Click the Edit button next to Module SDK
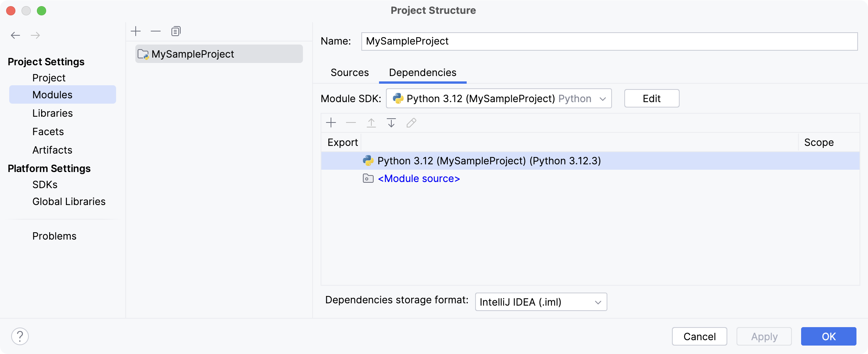 coord(651,98)
